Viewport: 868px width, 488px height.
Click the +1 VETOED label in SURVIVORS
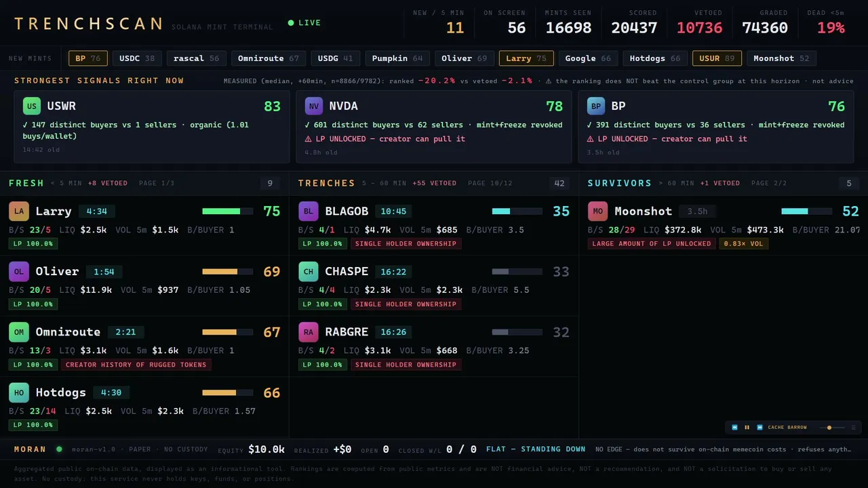click(720, 183)
